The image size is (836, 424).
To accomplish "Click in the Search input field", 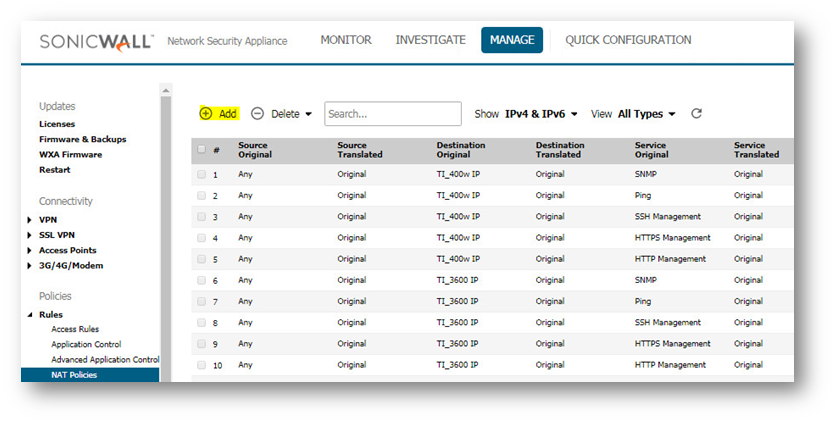I will 392,114.
